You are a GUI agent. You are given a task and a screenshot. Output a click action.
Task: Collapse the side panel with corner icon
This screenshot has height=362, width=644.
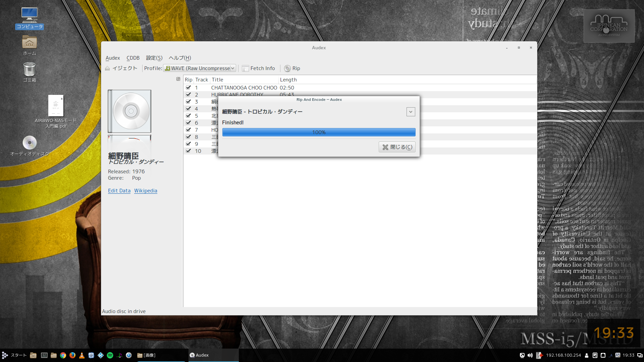178,79
